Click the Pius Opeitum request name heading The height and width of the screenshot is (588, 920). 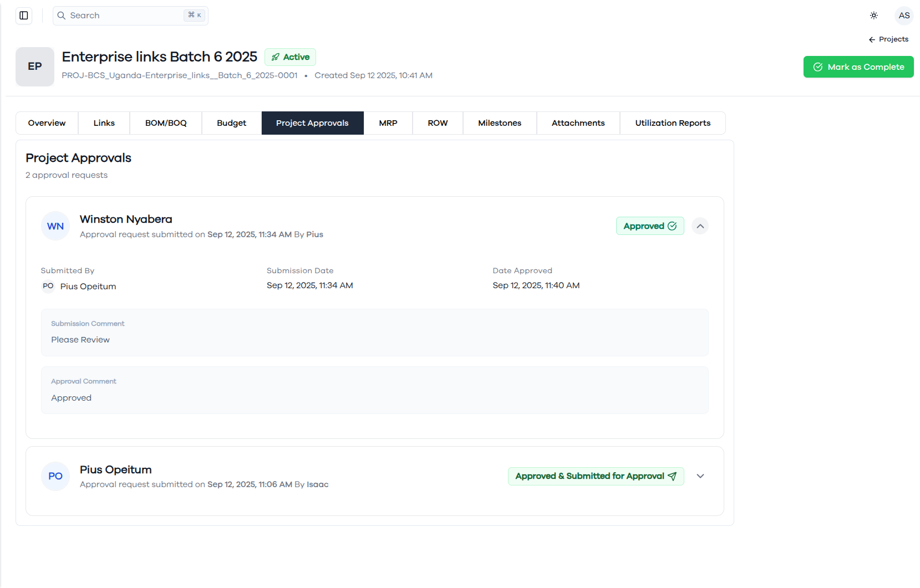(x=116, y=470)
